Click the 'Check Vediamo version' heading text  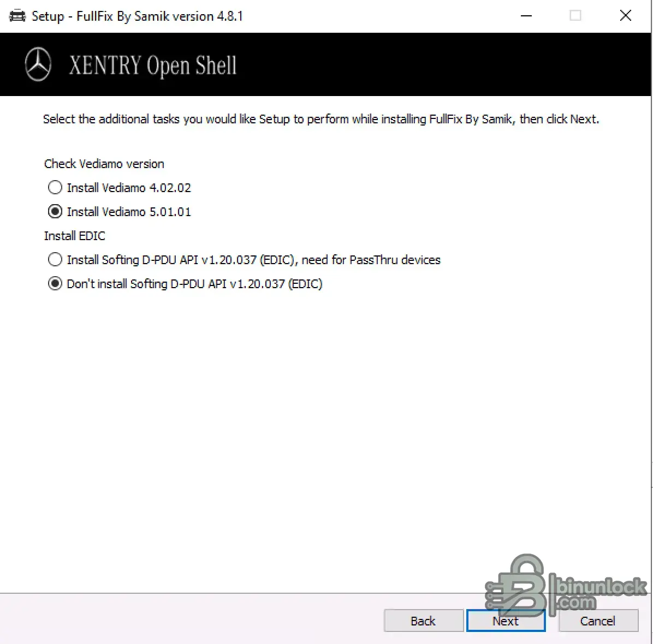(x=104, y=164)
